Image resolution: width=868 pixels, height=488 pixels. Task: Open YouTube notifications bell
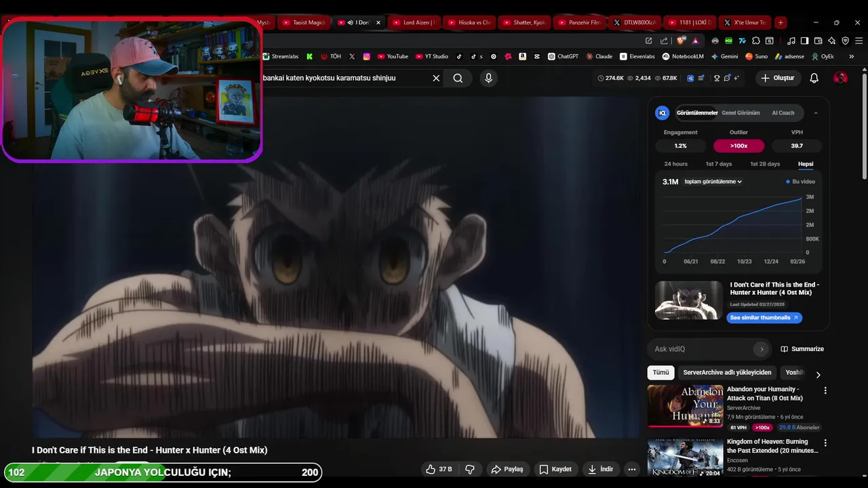point(814,78)
